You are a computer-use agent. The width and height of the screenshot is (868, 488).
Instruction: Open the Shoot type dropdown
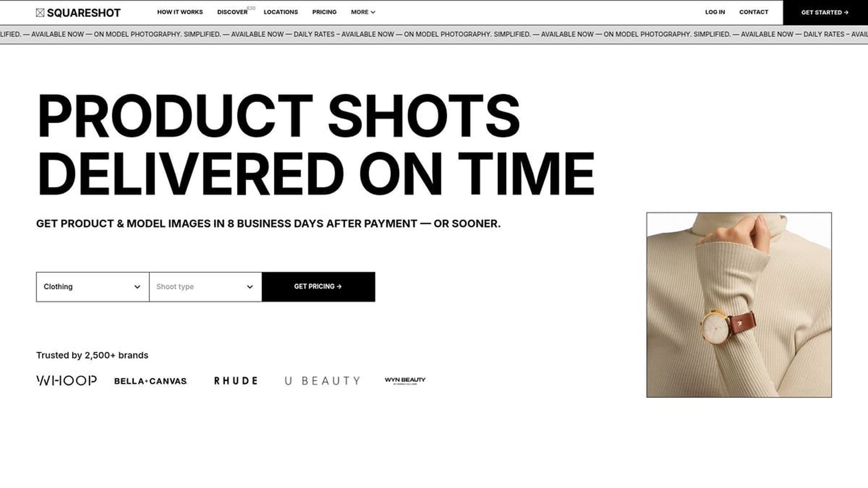tap(206, 287)
